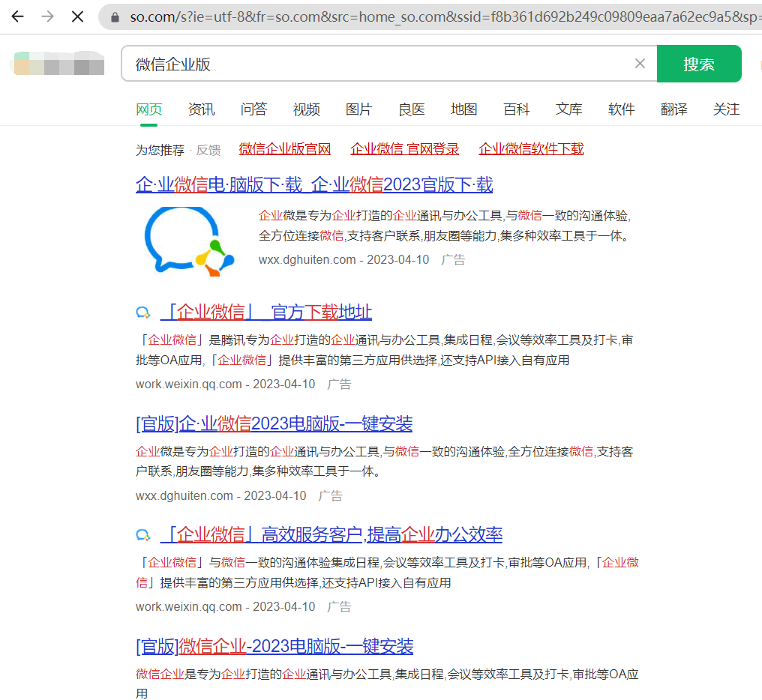Switch to the 百科 tab
This screenshot has height=700, width=762.
click(516, 109)
